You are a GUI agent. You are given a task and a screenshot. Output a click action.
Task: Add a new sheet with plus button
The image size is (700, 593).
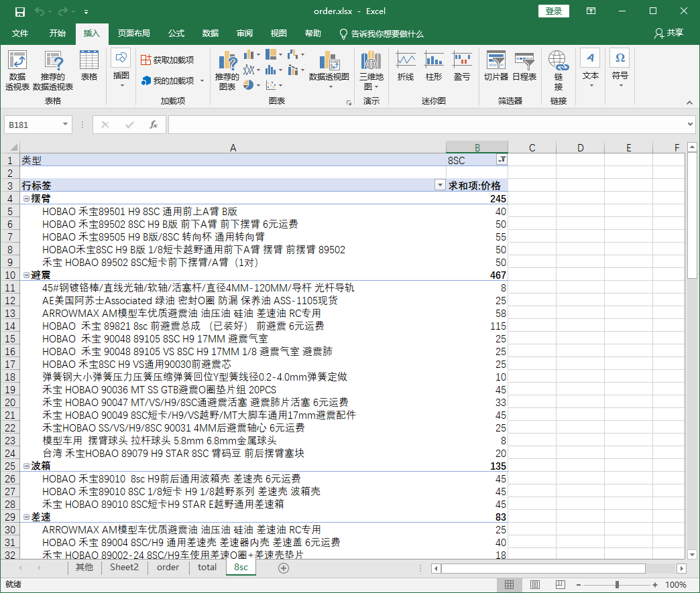[x=284, y=568]
